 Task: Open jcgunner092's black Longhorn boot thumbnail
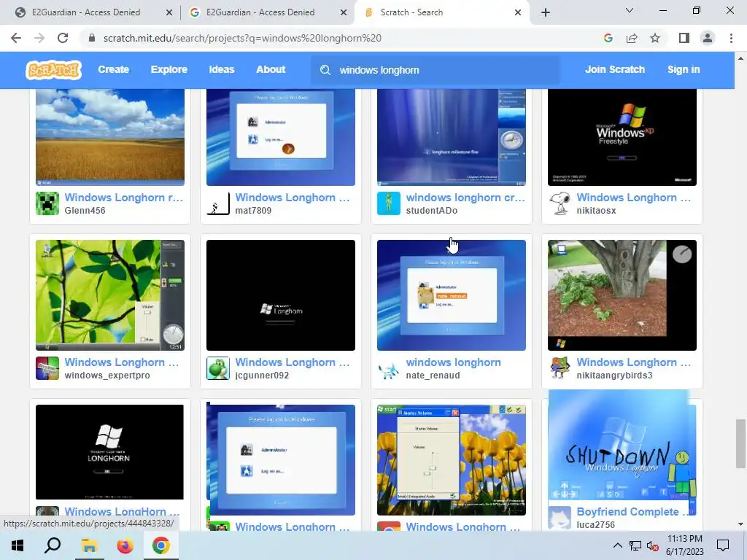point(281,295)
